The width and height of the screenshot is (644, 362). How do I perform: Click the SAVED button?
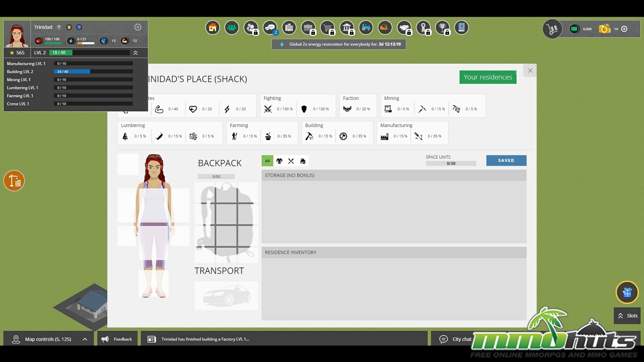(x=506, y=161)
